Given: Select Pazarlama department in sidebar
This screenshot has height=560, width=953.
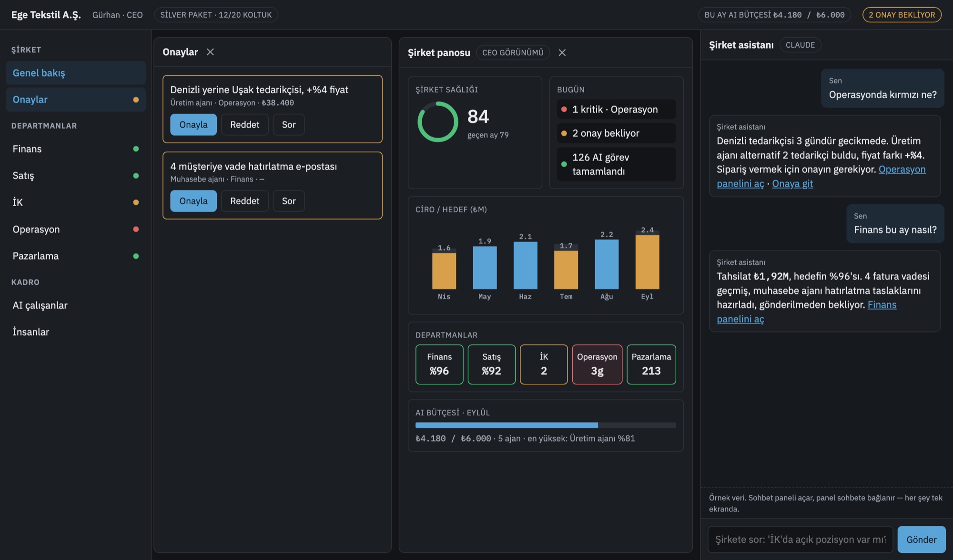Looking at the screenshot, I should click(76, 256).
